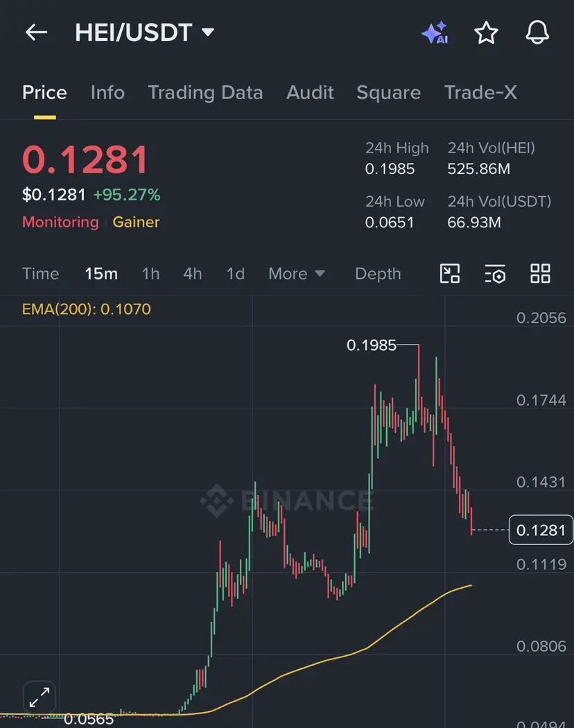Tap the current price 0.1281 axis label
The image size is (574, 728).
(541, 530)
